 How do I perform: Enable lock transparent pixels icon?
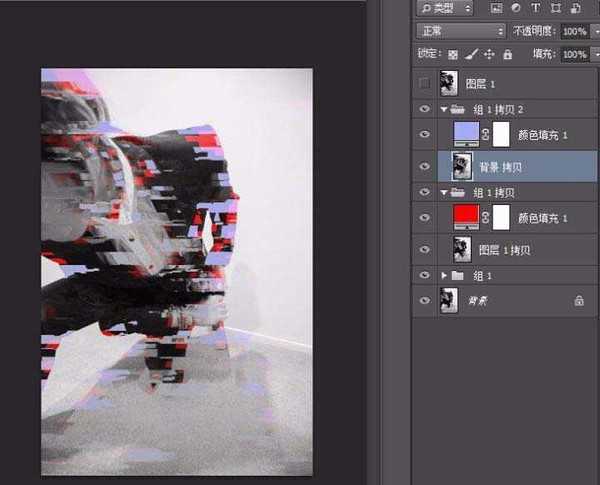(453, 54)
